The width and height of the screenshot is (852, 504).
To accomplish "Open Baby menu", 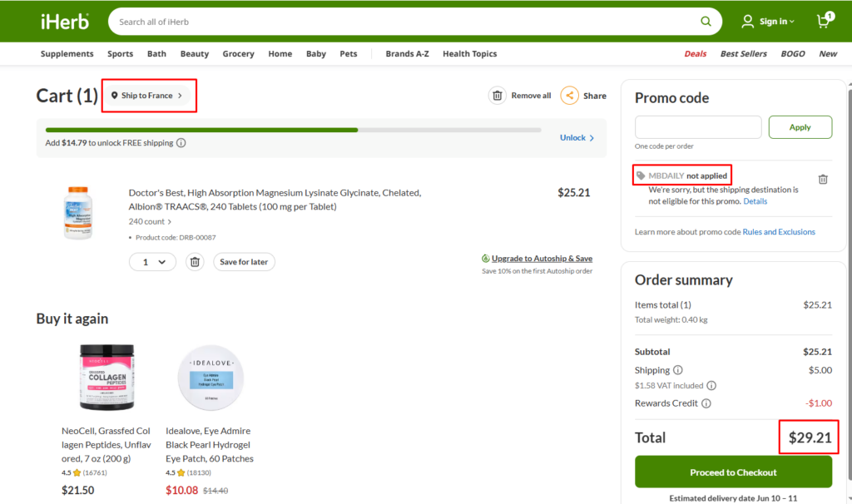I will [315, 54].
